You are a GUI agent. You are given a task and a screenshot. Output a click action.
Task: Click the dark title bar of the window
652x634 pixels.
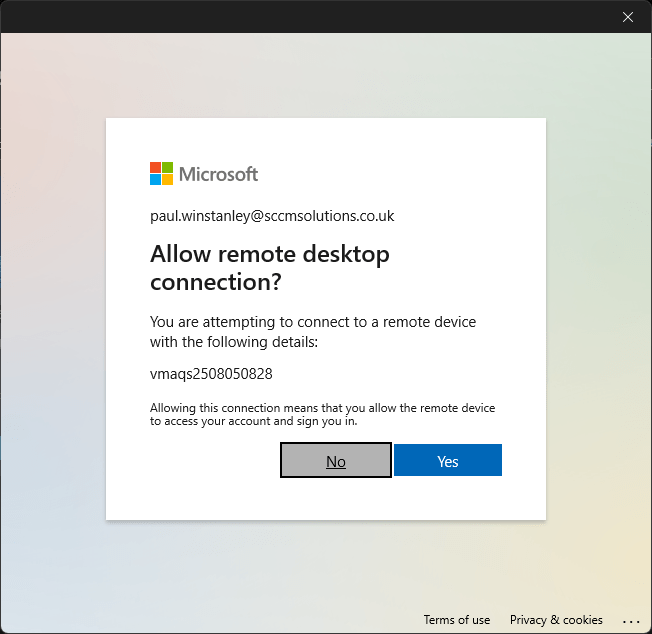tap(300, 17)
